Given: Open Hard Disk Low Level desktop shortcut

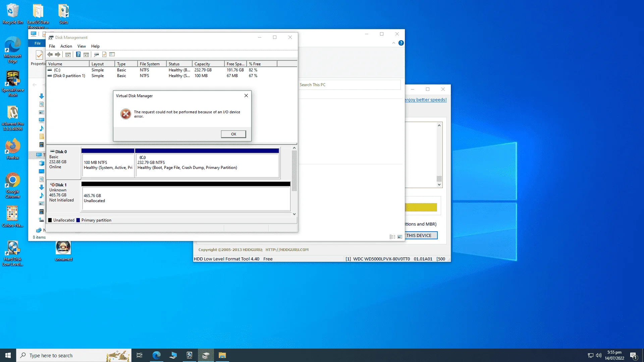Looking at the screenshot, I should point(13,253).
